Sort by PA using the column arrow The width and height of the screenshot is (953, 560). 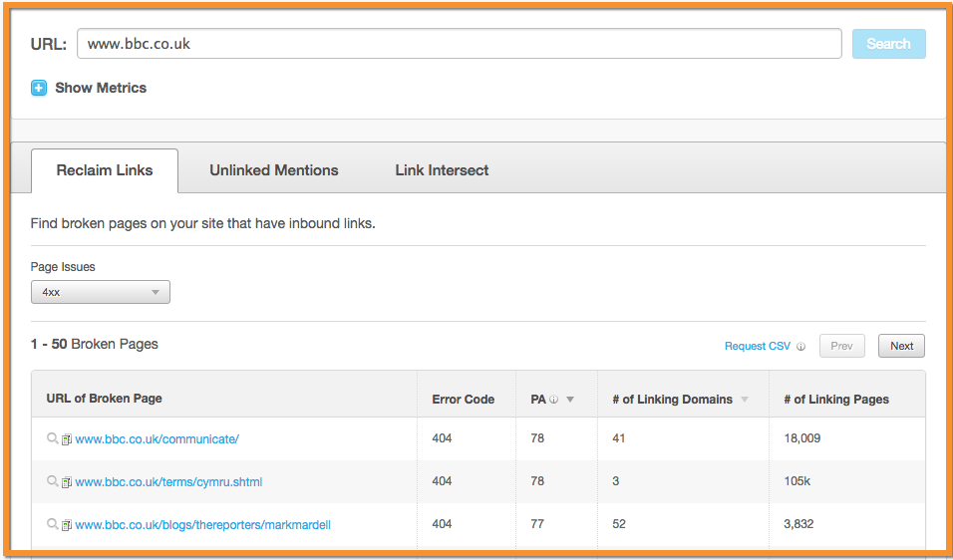(x=570, y=400)
